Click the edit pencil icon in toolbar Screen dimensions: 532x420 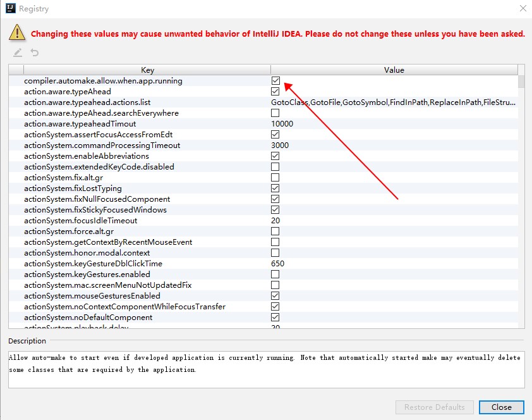pyautogui.click(x=18, y=52)
